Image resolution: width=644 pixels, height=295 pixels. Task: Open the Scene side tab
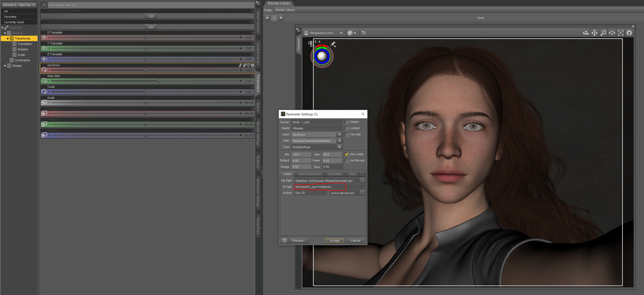(258, 107)
